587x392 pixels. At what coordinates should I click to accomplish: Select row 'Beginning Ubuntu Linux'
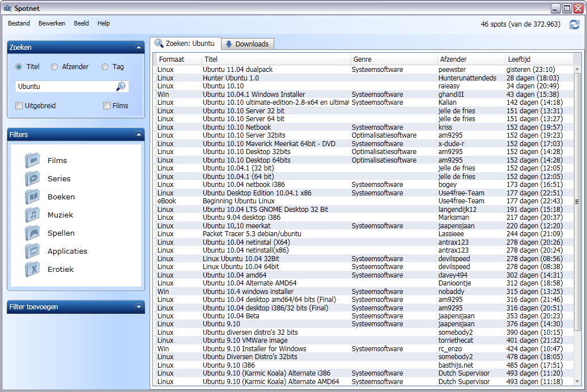tap(365, 201)
